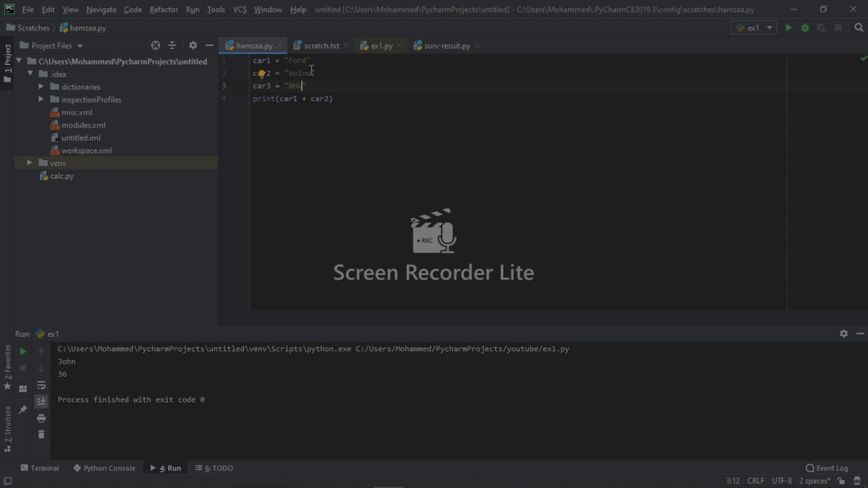This screenshot has height=488, width=868.
Task: Print the Run console output
Action: [x=41, y=418]
